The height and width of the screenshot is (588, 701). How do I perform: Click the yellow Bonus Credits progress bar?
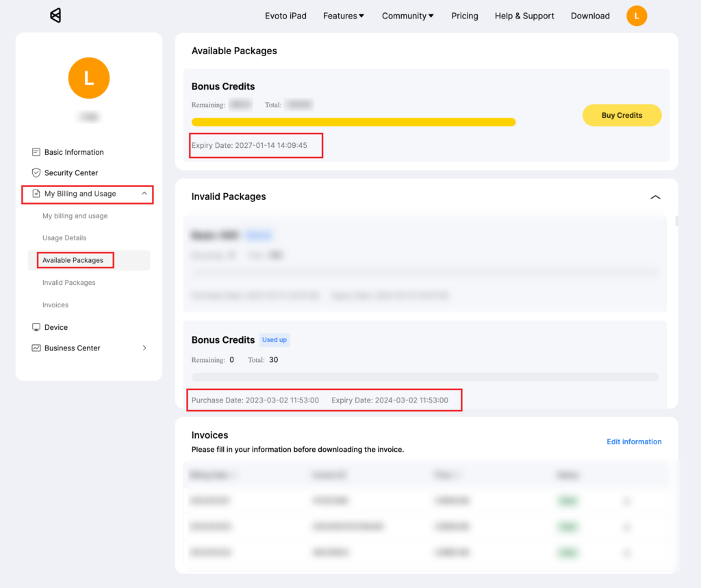tap(354, 122)
